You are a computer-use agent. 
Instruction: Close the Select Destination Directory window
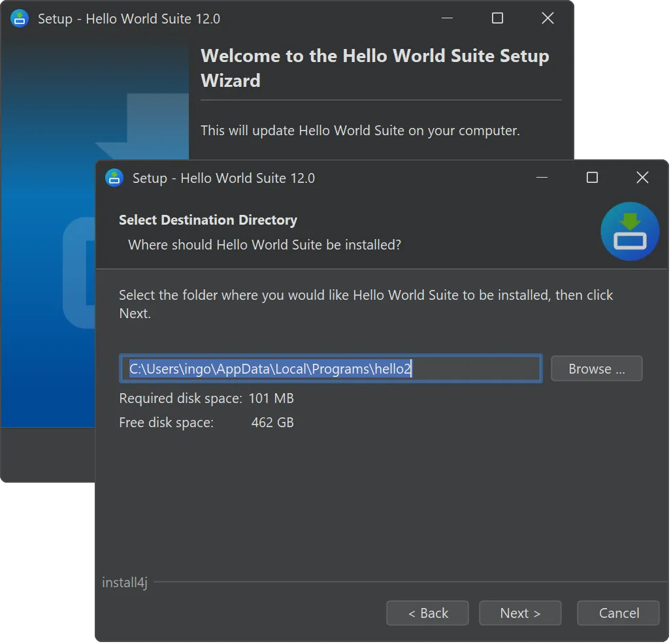(642, 178)
